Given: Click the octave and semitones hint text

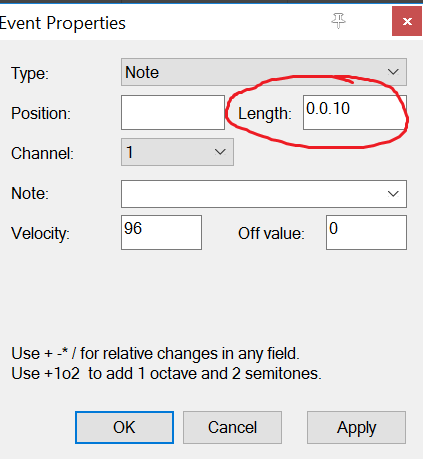Looking at the screenshot, I should point(166,373).
